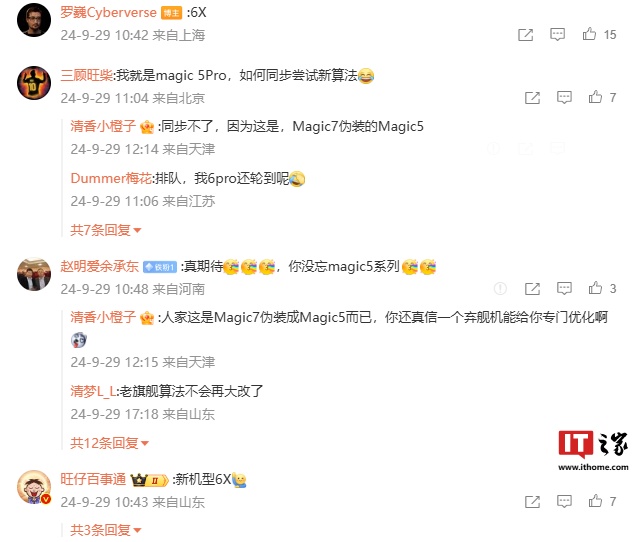Image resolution: width=633 pixels, height=542 pixels.
Task: Like 赵明爱余承东's comment
Action: point(595,288)
